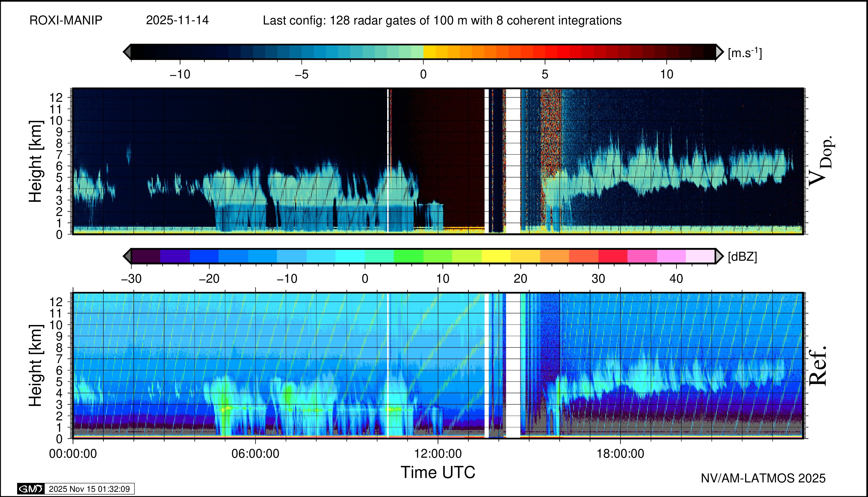Click the 12:00:00 time axis label
The width and height of the screenshot is (868, 497).
tap(438, 454)
